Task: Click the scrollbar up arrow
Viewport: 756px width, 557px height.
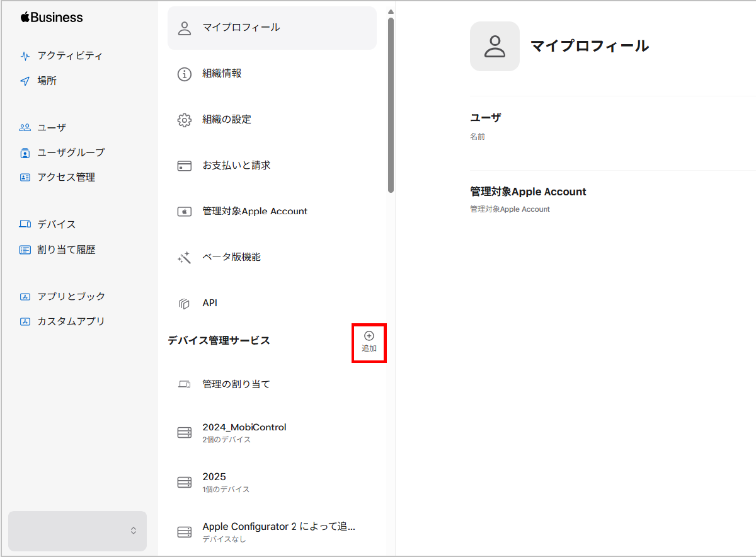Action: coord(391,12)
